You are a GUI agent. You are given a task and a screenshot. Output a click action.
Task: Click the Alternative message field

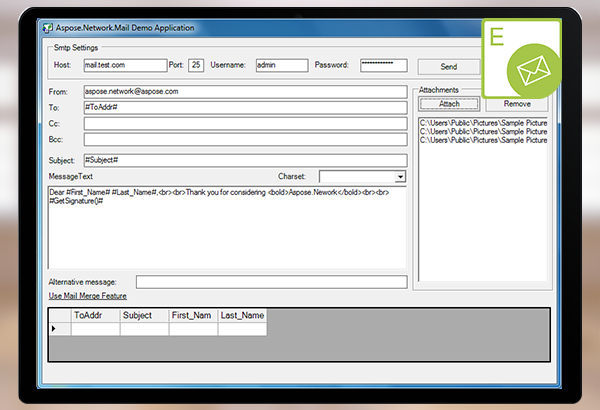272,282
